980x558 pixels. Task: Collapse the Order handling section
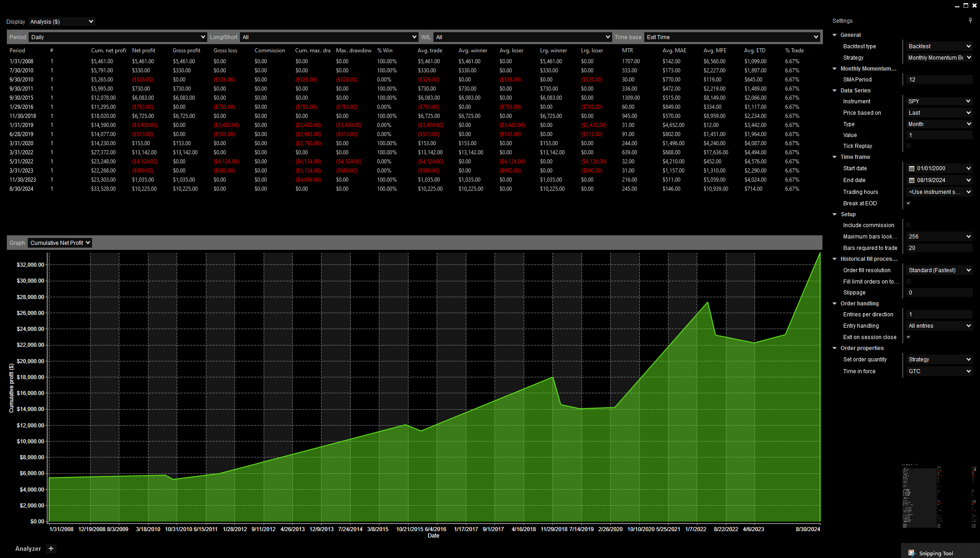835,304
